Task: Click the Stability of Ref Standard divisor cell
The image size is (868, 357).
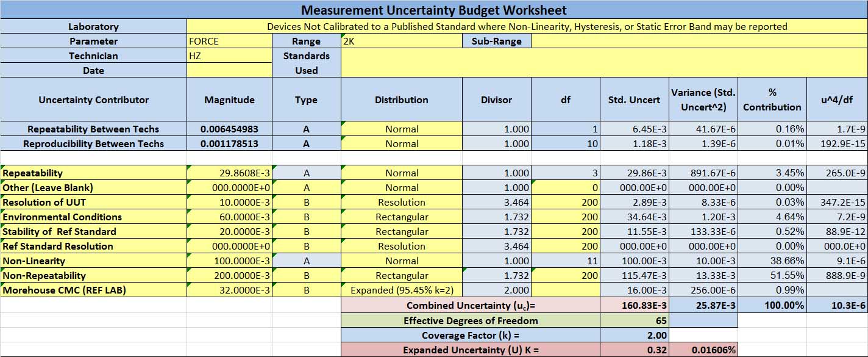Action: pyautogui.click(x=498, y=231)
